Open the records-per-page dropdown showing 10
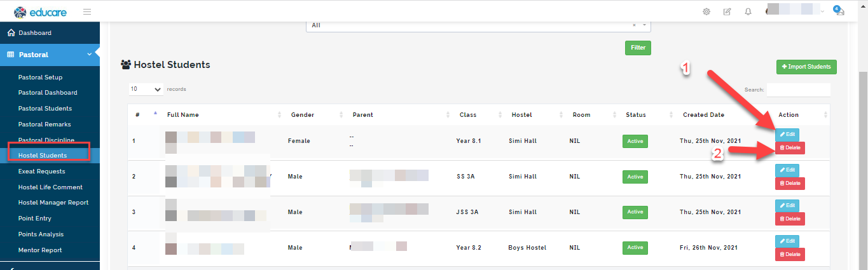The width and height of the screenshot is (868, 270). pos(146,90)
